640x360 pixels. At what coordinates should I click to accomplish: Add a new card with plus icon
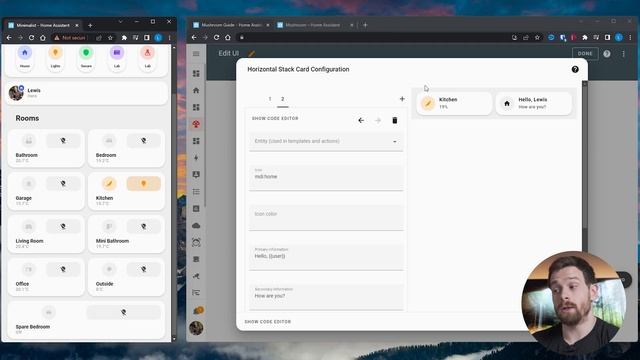point(402,99)
